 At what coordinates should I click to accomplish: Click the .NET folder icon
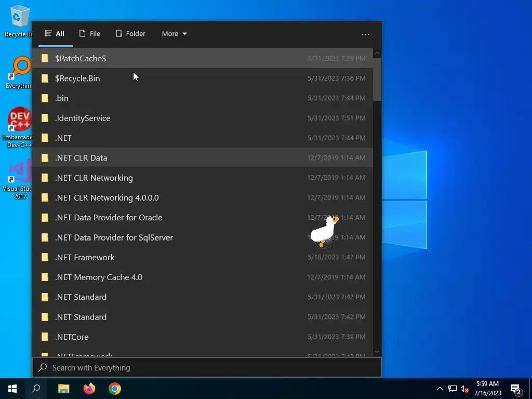click(x=45, y=138)
